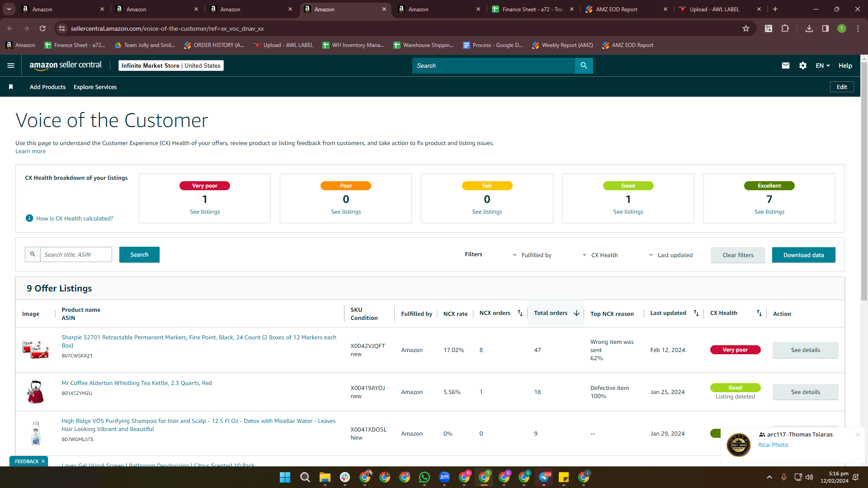Click the Clear filters button
The image size is (868, 488).
738,255
